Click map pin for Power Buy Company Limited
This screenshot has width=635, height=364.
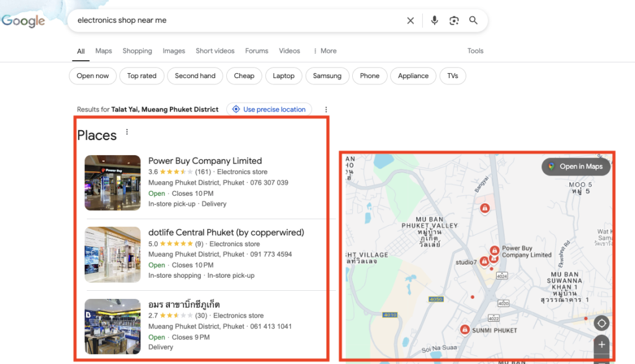click(x=494, y=251)
